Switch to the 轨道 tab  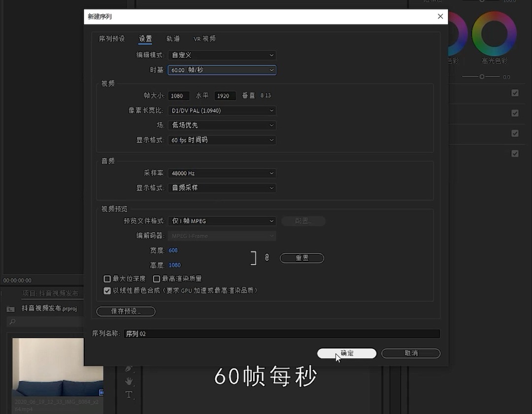tap(173, 38)
